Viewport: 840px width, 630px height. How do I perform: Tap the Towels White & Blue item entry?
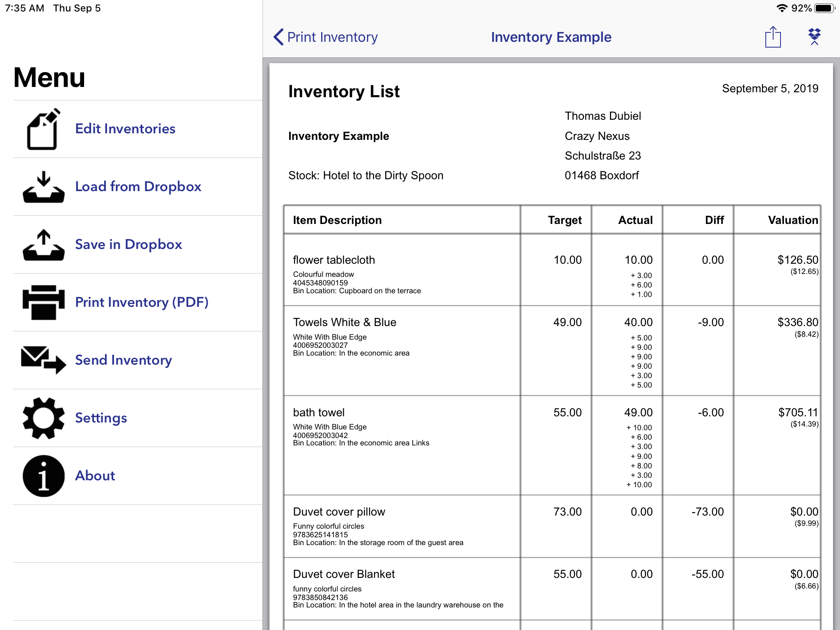click(345, 322)
